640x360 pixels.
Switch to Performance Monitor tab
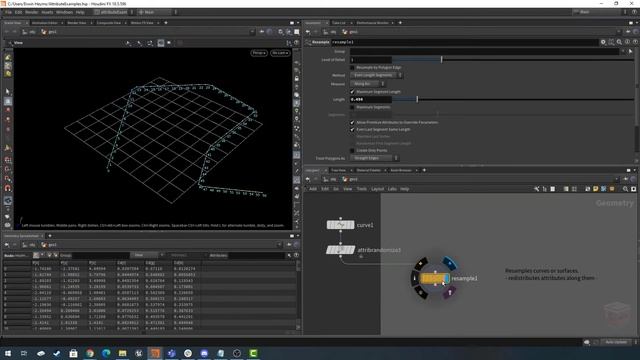tap(372, 23)
